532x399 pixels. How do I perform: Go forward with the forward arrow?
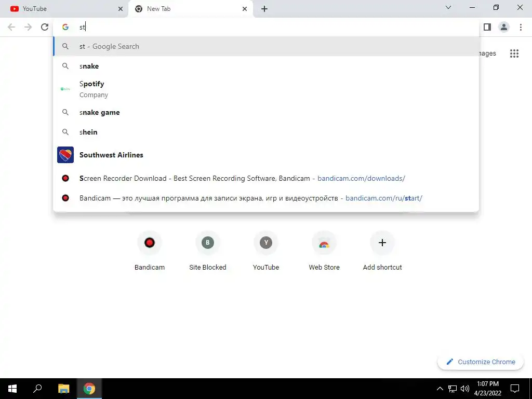point(28,27)
